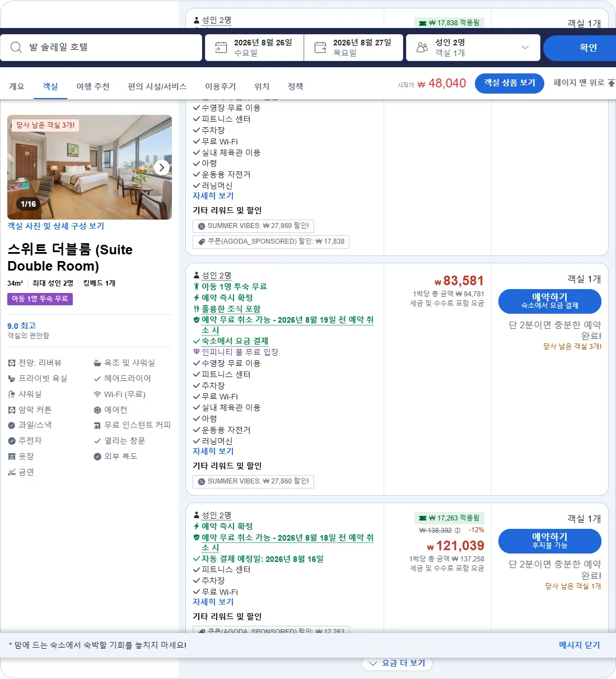Screen dimensions: 616x679
Task: Click 메시지 닫기 to dismiss the banner
Action: pos(580,645)
